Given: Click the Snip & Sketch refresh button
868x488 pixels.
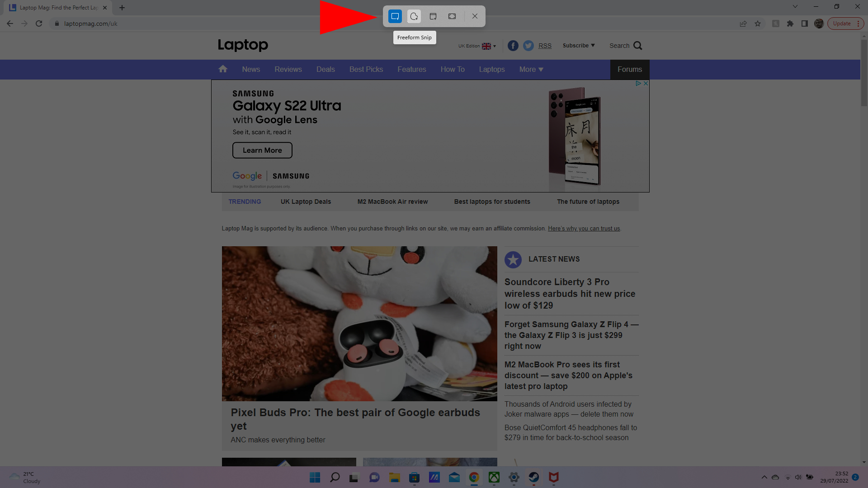Looking at the screenshot, I should click(x=414, y=16).
